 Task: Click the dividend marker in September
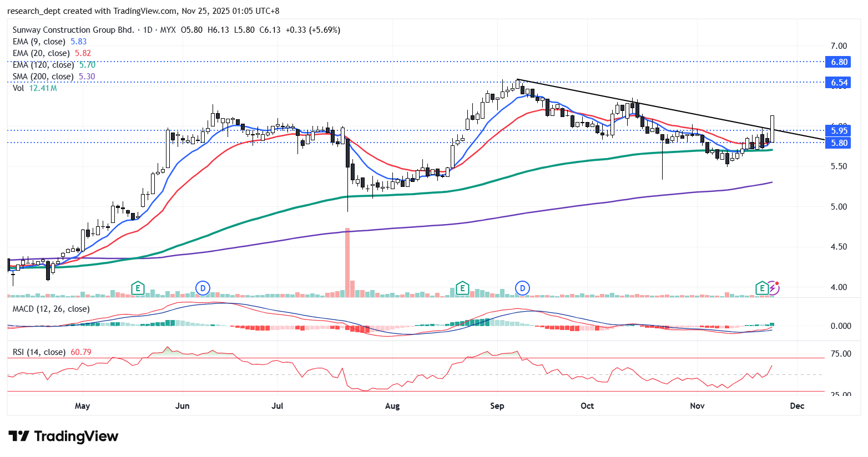click(x=522, y=288)
